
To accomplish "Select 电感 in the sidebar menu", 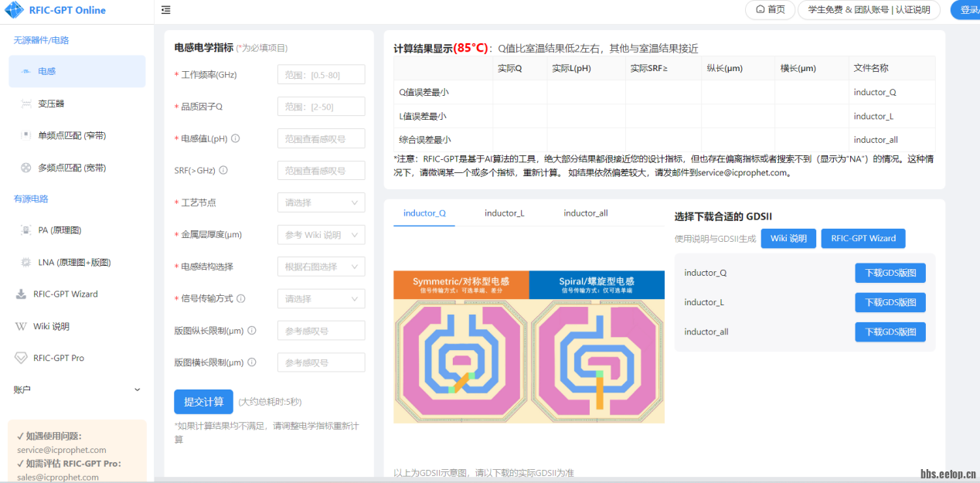I will point(77,71).
